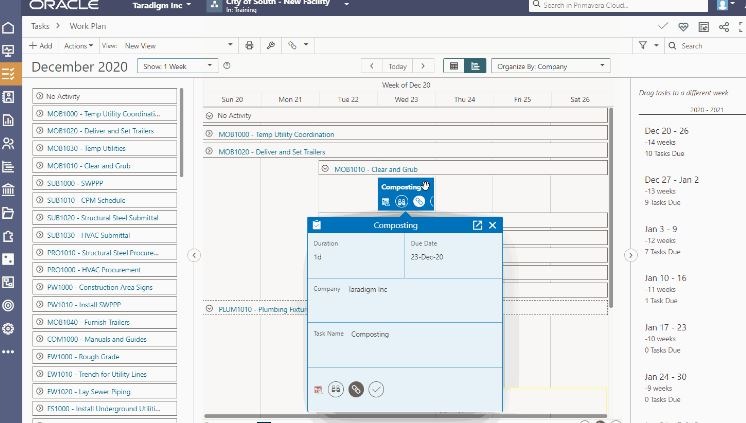
Task: Collapse the right weeks panel arrow
Action: point(630,255)
